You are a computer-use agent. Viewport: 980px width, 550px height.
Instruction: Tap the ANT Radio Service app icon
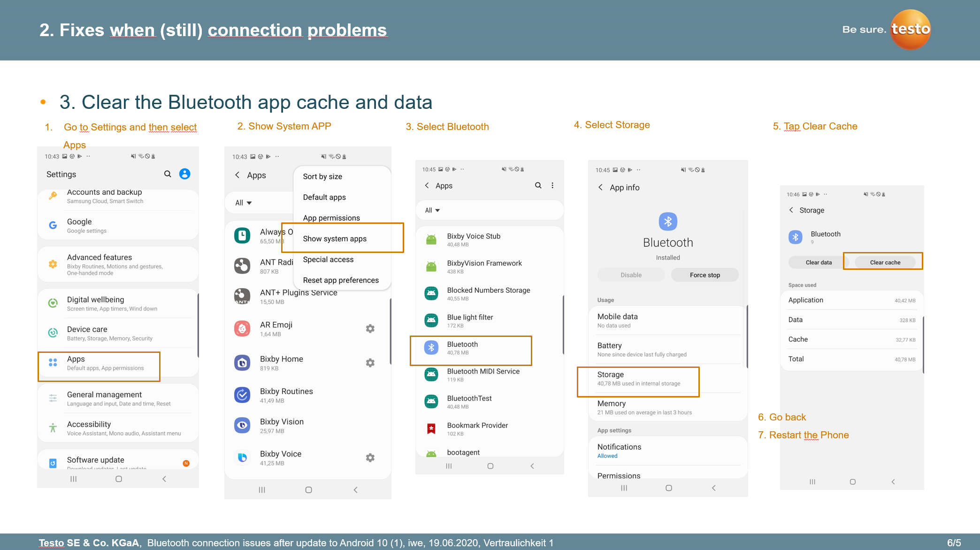coord(242,266)
